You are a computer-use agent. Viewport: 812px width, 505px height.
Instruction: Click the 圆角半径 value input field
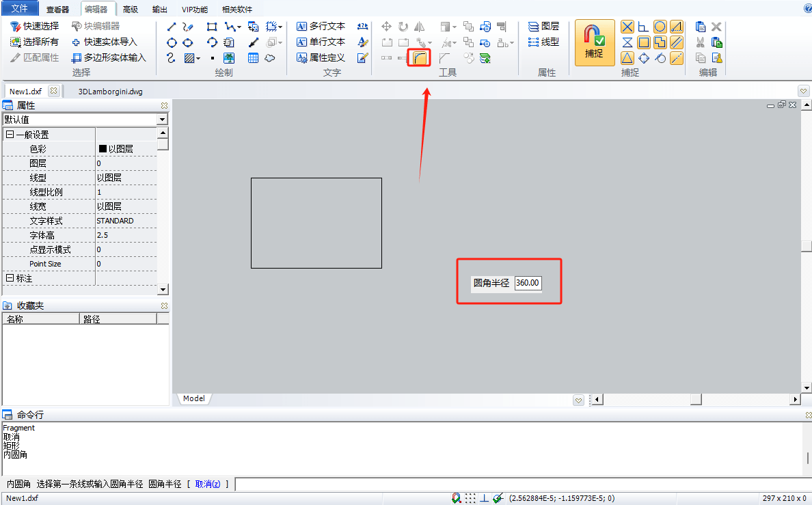click(528, 283)
